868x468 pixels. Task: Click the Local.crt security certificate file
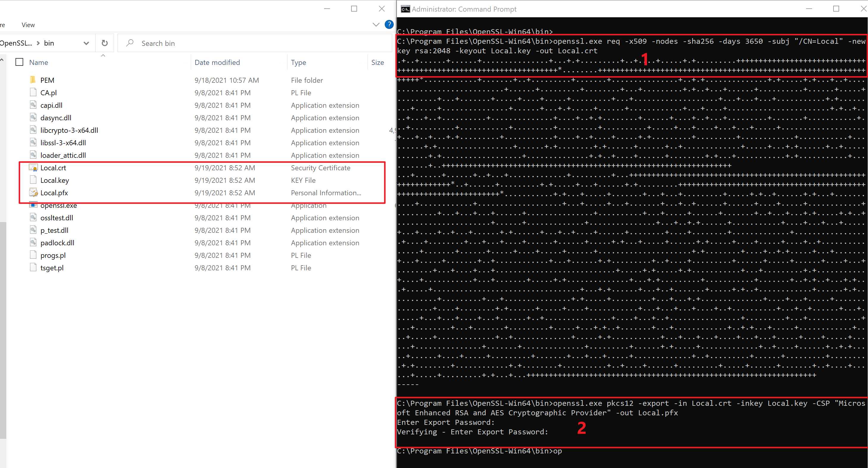click(53, 168)
